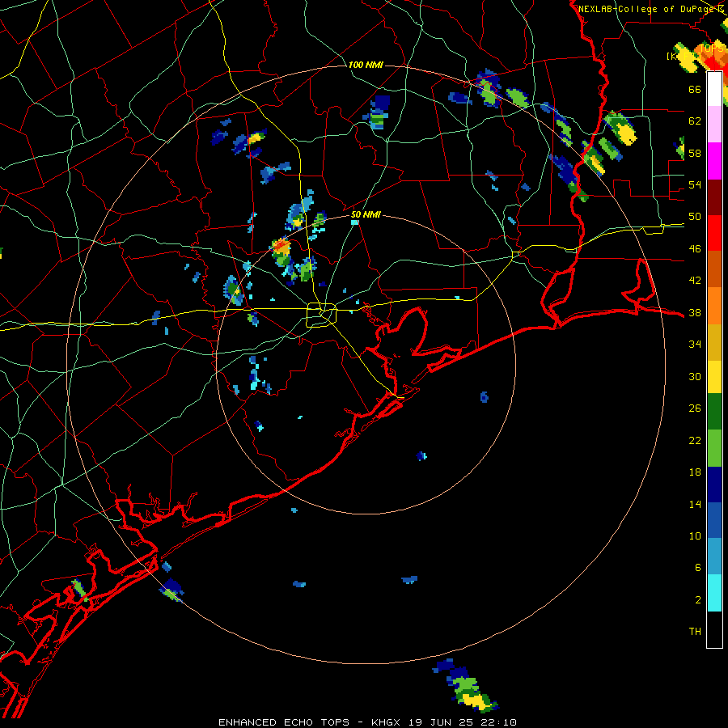Image resolution: width=728 pixels, height=728 pixels.
Task: Click the legend value 34
Action: 695,345
